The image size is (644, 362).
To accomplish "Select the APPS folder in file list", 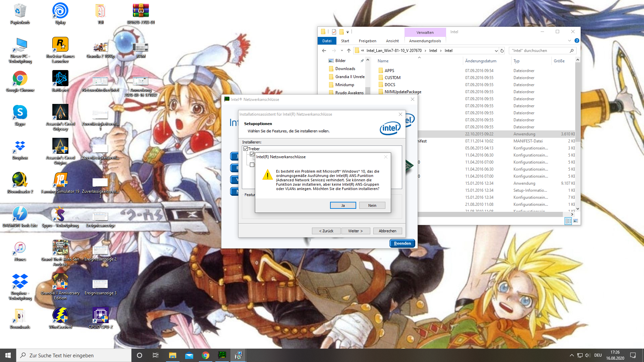I will tap(389, 71).
